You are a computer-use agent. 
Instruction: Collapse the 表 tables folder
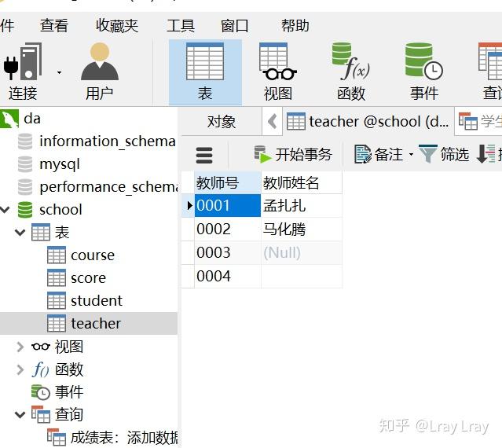[x=20, y=233]
